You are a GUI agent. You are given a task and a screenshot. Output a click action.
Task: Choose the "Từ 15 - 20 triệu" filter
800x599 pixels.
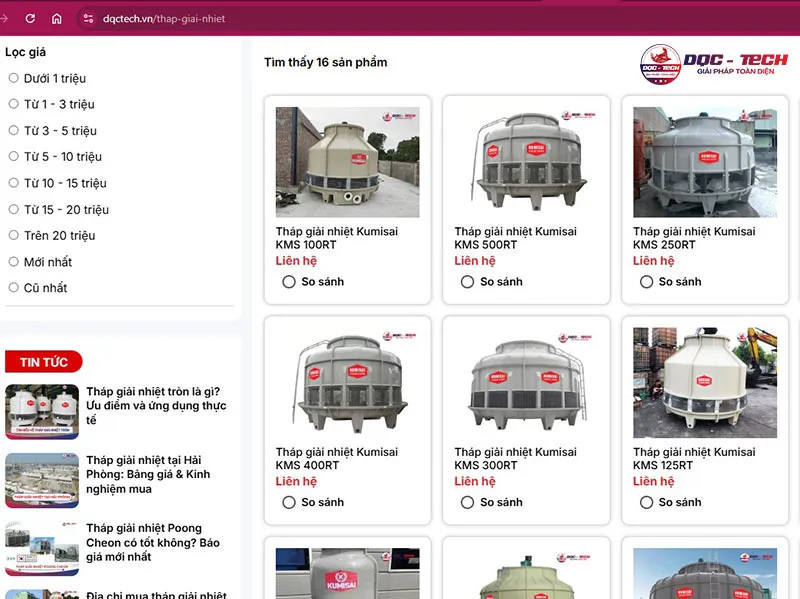14,209
